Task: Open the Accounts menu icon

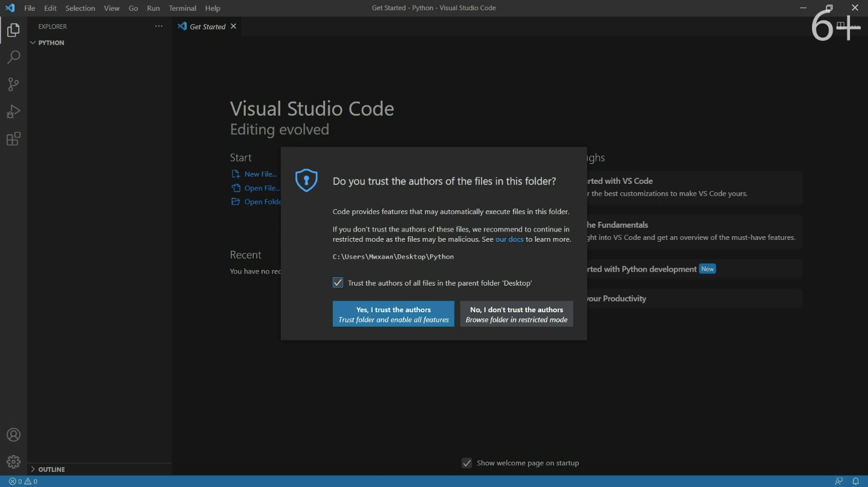Action: point(13,435)
